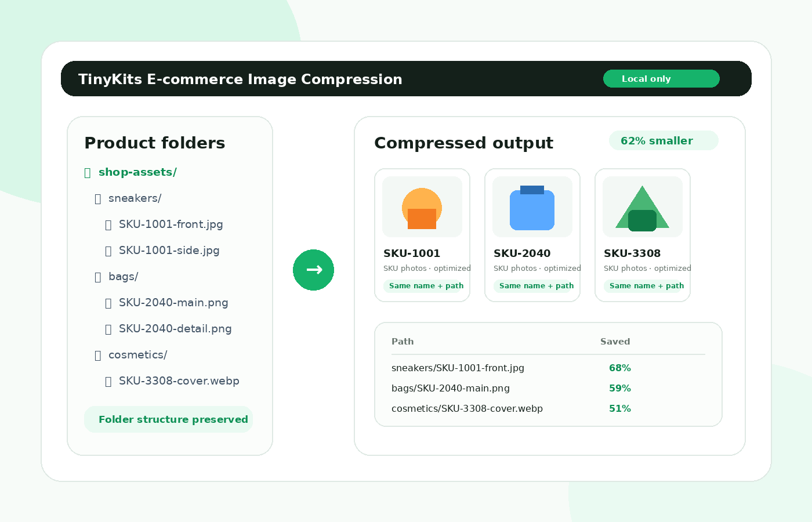The width and height of the screenshot is (812, 522).
Task: Click the file icon before SKU-2040-main.png
Action: pos(108,303)
